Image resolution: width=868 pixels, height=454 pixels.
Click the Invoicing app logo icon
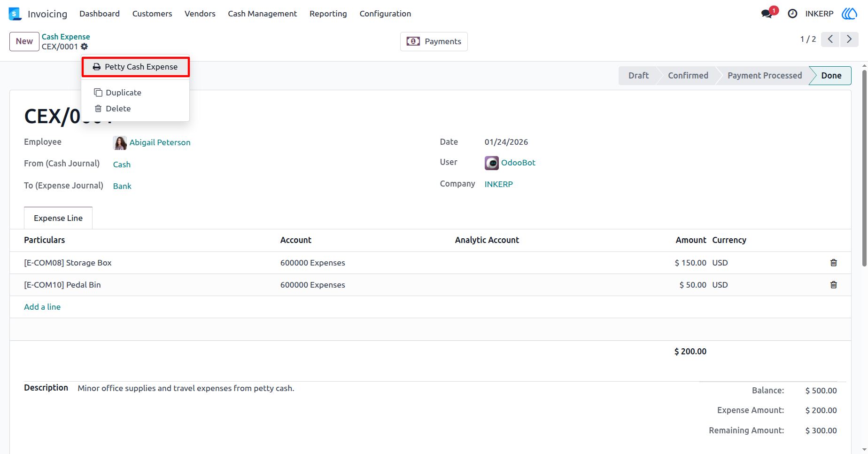(x=15, y=14)
